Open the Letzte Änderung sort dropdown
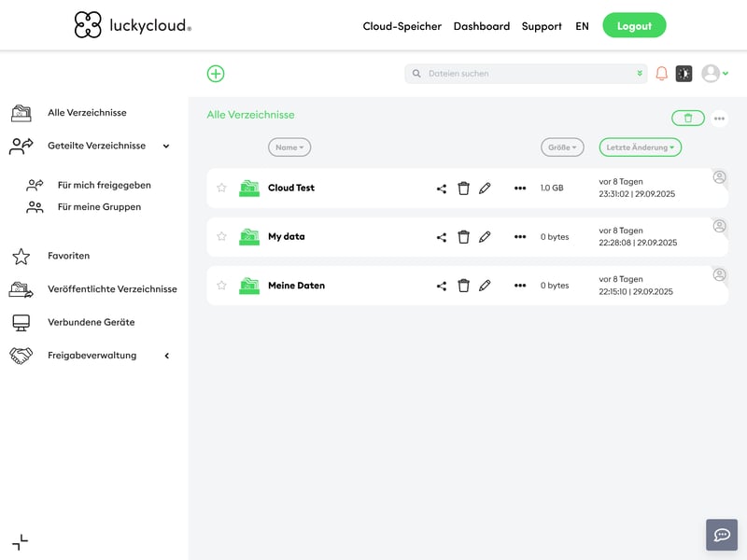Viewport: 747px width, 560px height. point(640,147)
